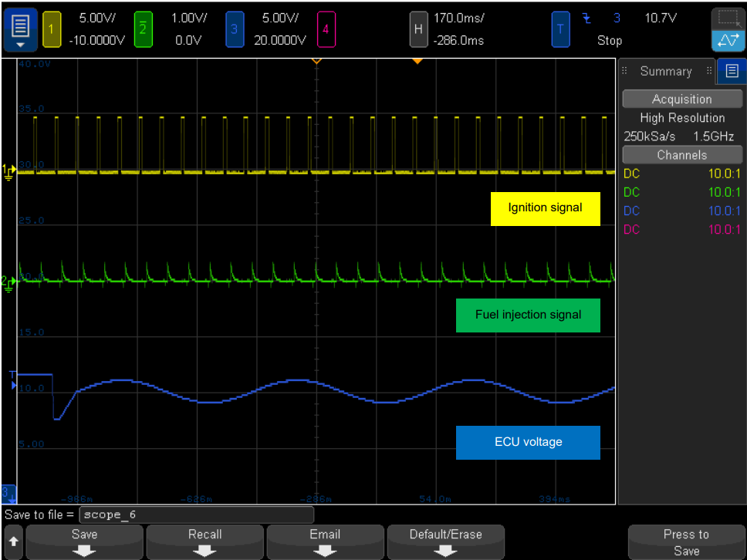Click the High Resolution acquisition text
The width and height of the screenshot is (747, 560).
682,117
